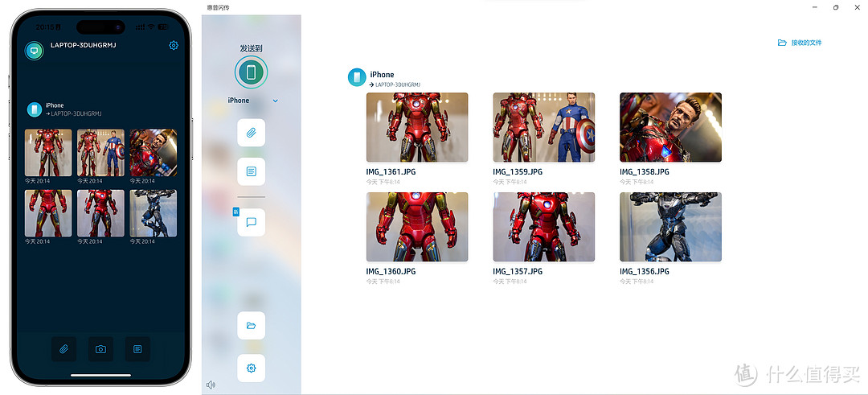This screenshot has width=868, height=395.
Task: Click the speaker sound icon at sidebar bottom
Action: (x=211, y=385)
